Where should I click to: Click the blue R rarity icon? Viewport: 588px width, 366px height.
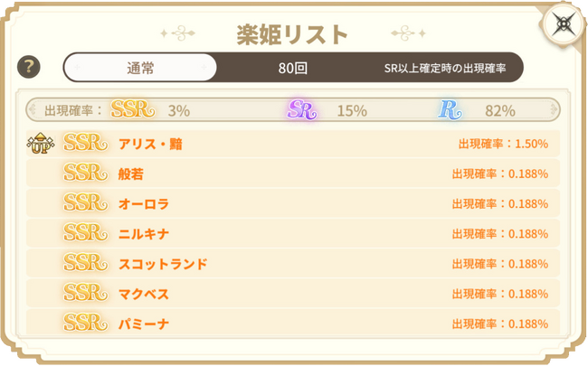pyautogui.click(x=449, y=110)
